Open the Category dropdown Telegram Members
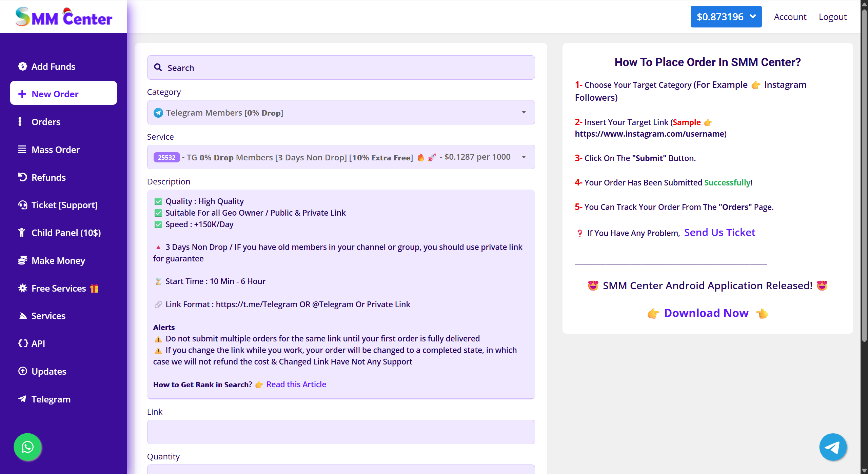Viewport: 868px width, 474px height. point(341,112)
